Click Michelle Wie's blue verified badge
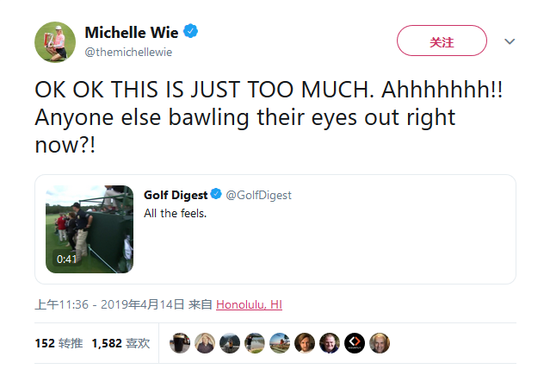The height and width of the screenshot is (369, 550). (190, 31)
